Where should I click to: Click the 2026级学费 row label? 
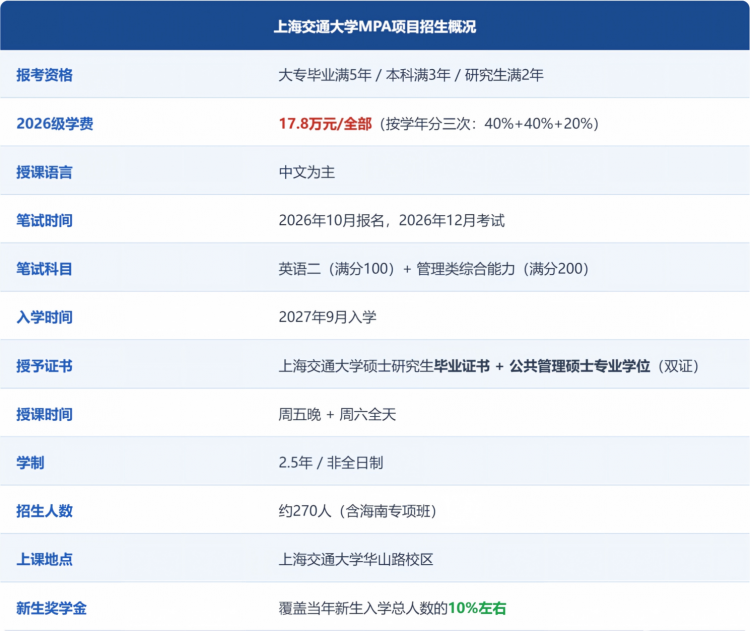pyautogui.click(x=55, y=123)
